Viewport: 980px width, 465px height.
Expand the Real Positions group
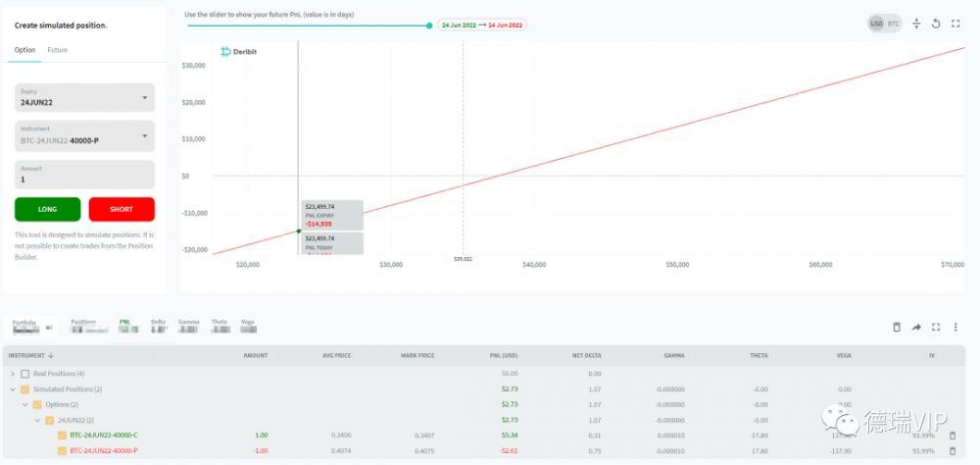coord(13,374)
